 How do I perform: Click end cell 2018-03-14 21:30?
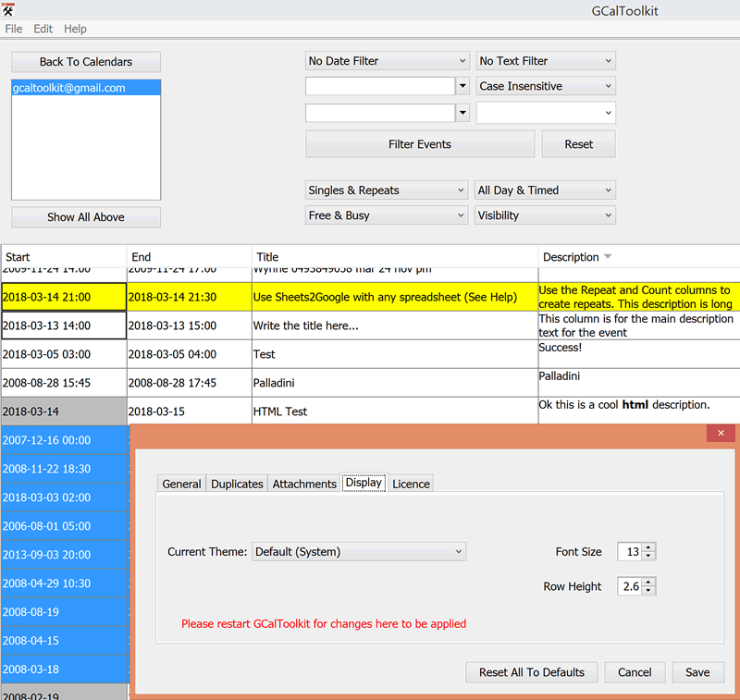[190, 297]
